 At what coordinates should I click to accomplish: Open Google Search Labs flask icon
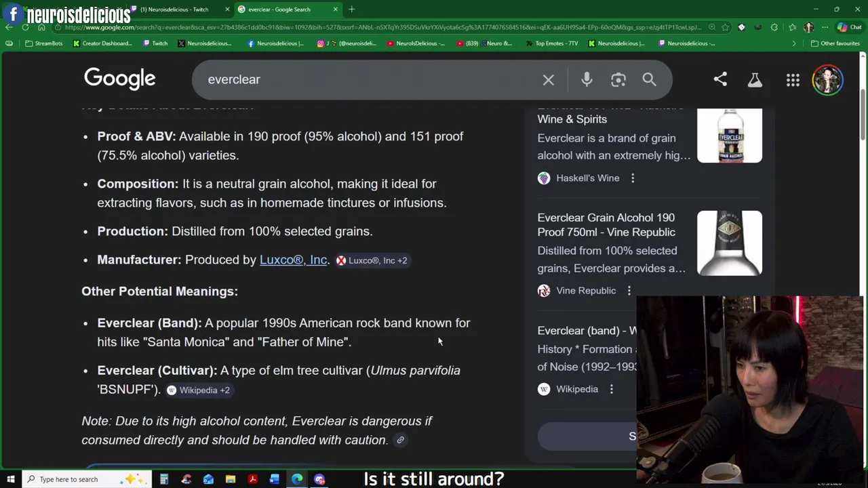pos(755,80)
